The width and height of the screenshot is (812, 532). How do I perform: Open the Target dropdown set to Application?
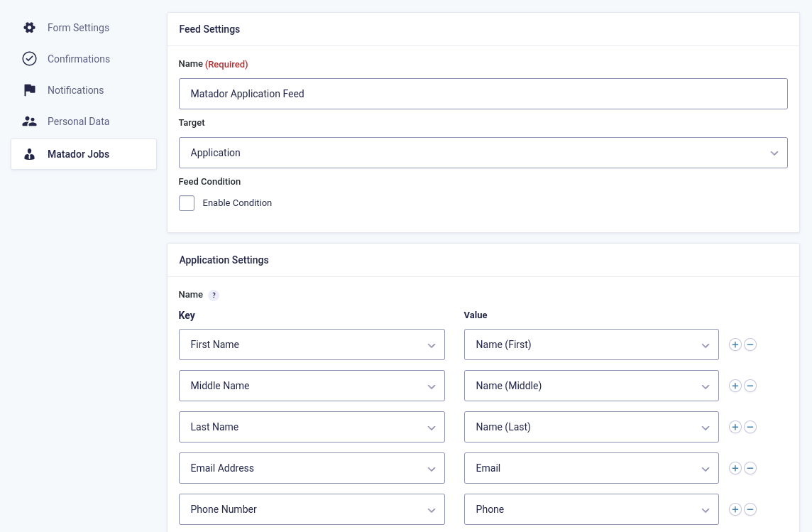483,153
